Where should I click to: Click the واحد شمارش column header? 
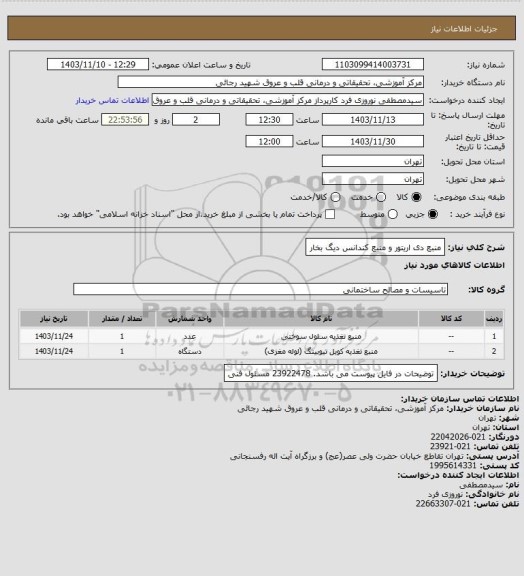click(190, 319)
